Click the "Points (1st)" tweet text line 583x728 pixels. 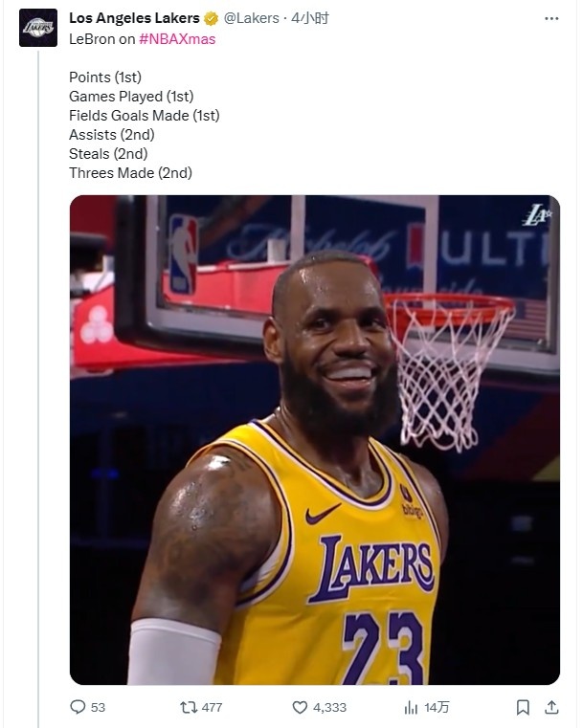[x=105, y=77]
